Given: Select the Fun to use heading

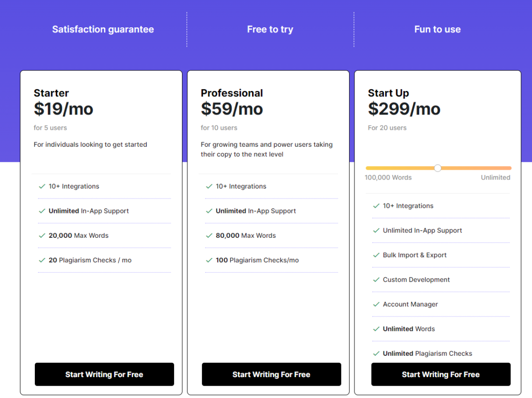Looking at the screenshot, I should (x=438, y=29).
